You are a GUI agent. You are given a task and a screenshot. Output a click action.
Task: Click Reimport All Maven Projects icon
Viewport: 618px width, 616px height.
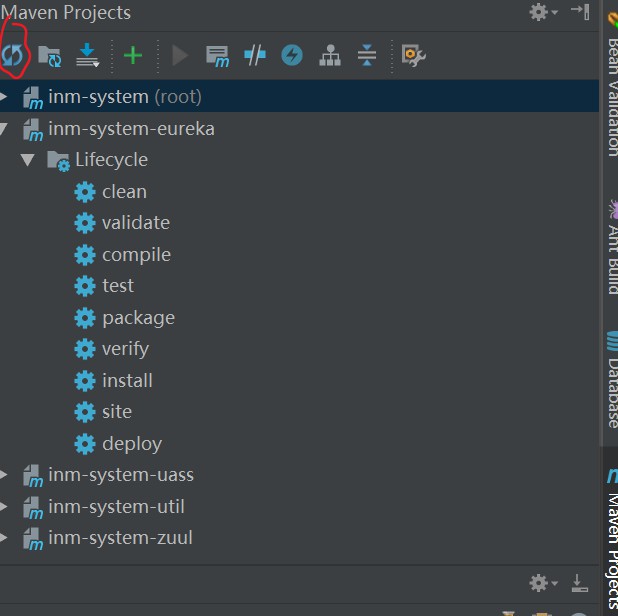(13, 55)
